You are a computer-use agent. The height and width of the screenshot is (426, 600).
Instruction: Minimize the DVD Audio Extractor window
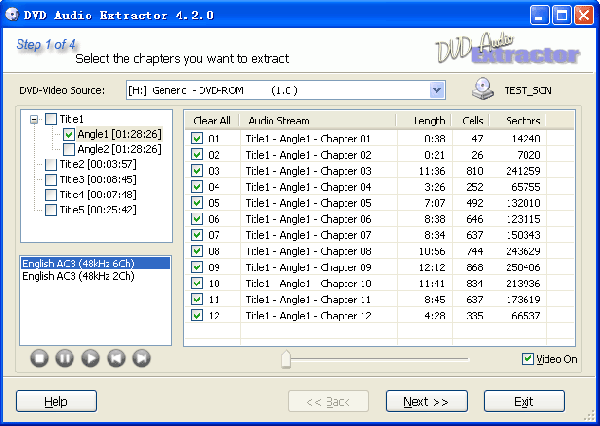click(539, 15)
